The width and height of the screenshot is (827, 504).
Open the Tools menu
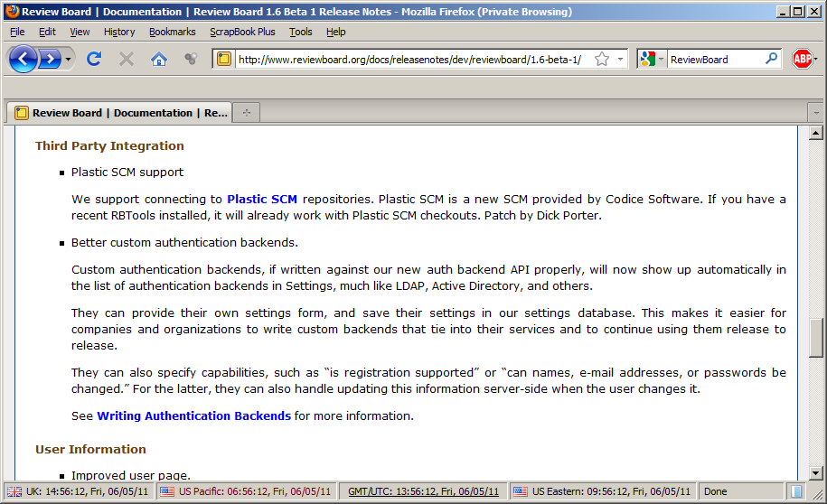click(x=301, y=32)
